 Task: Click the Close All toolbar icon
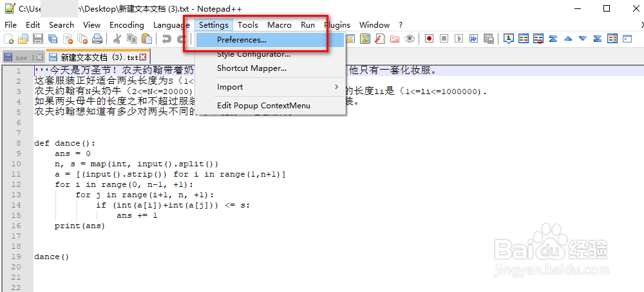[x=82, y=39]
